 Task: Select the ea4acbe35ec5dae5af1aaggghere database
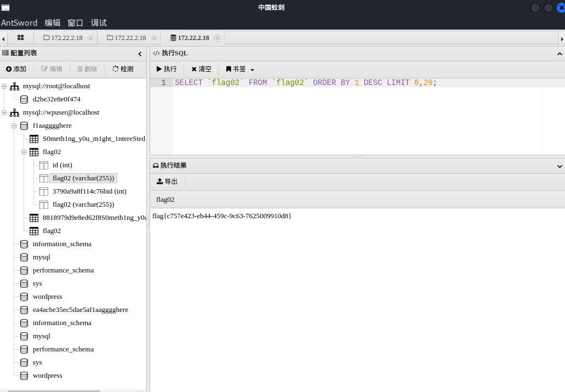coord(81,310)
